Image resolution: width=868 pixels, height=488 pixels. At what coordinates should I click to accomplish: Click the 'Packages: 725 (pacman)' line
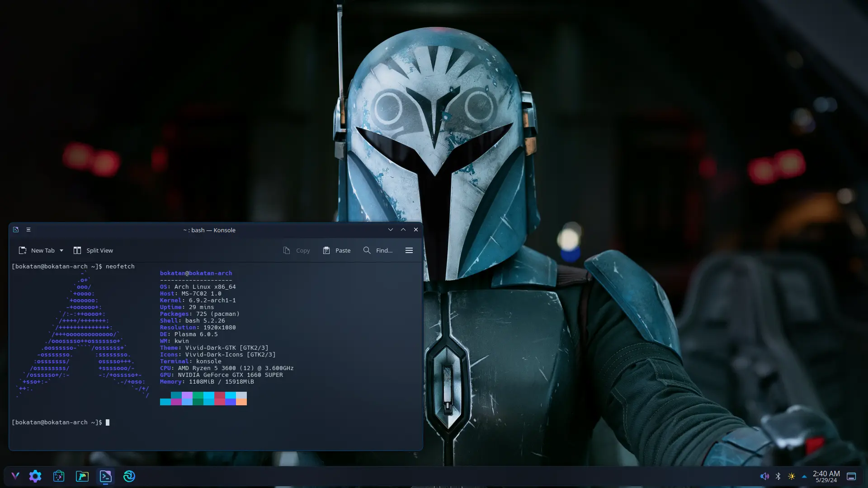point(199,314)
